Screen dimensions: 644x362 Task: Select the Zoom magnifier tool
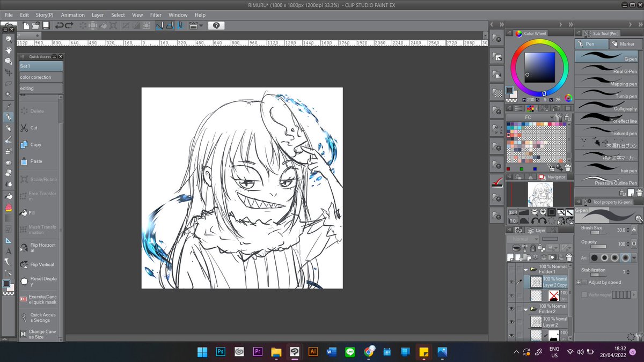pos(9,39)
